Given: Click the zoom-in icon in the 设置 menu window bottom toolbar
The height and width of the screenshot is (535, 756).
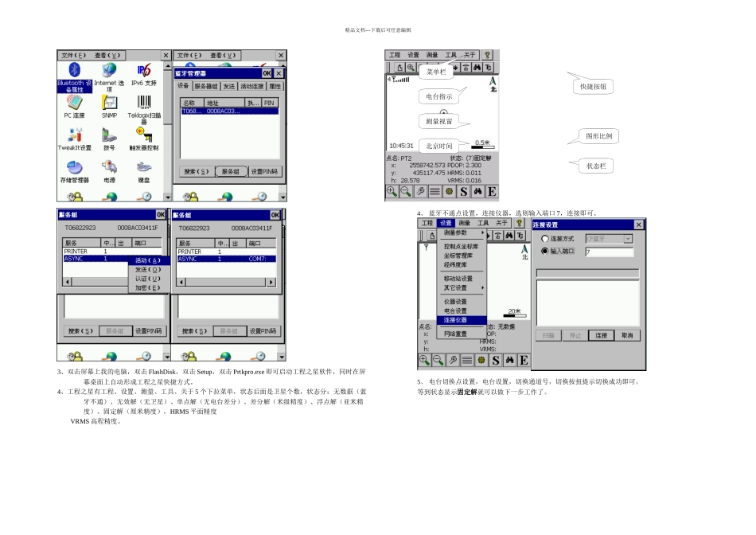Looking at the screenshot, I should point(424,360).
